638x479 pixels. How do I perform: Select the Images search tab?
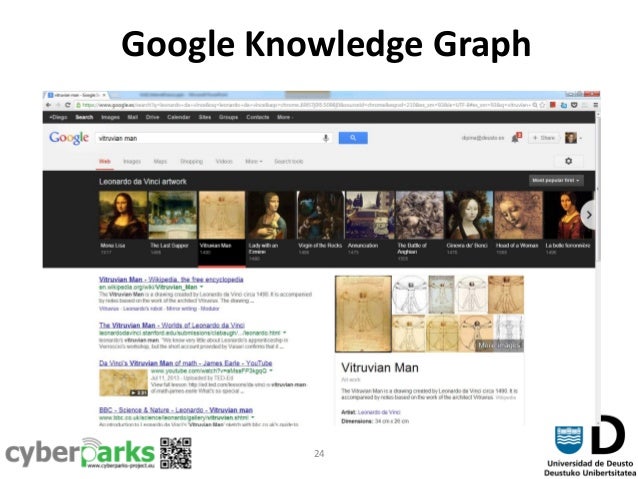pos(132,162)
